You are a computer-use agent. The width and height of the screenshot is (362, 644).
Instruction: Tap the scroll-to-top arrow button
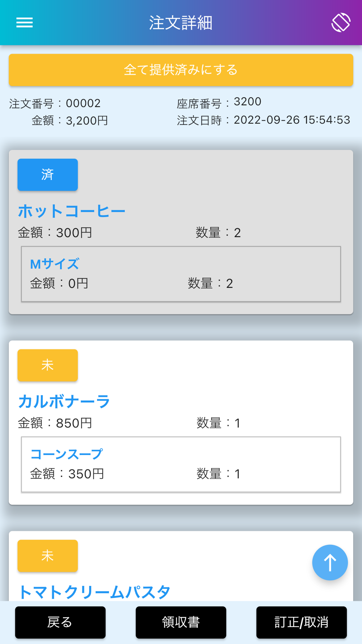pyautogui.click(x=330, y=563)
